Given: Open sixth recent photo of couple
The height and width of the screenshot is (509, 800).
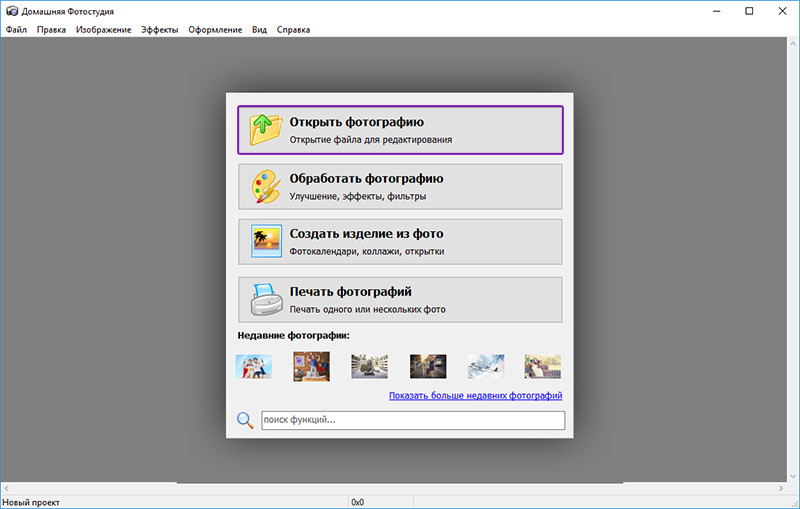Looking at the screenshot, I should tap(543, 366).
